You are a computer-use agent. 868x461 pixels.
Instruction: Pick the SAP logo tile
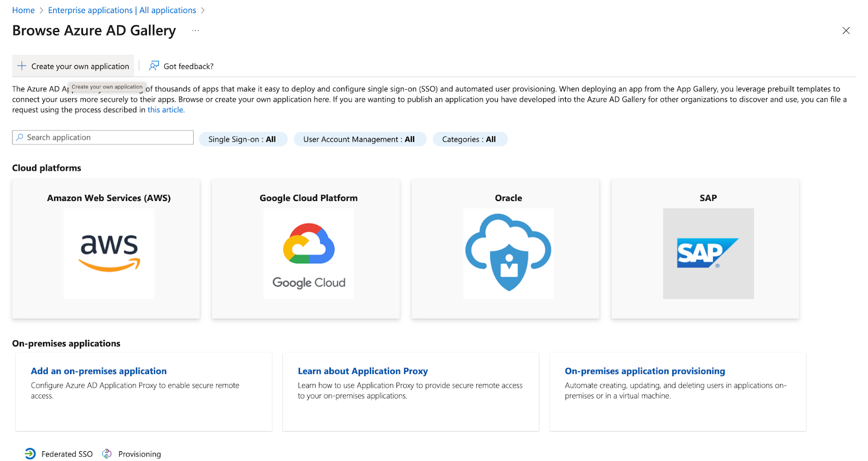[708, 254]
